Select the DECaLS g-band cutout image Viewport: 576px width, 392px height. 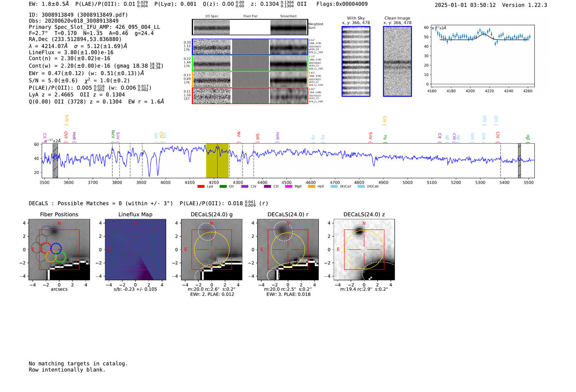pos(211,250)
